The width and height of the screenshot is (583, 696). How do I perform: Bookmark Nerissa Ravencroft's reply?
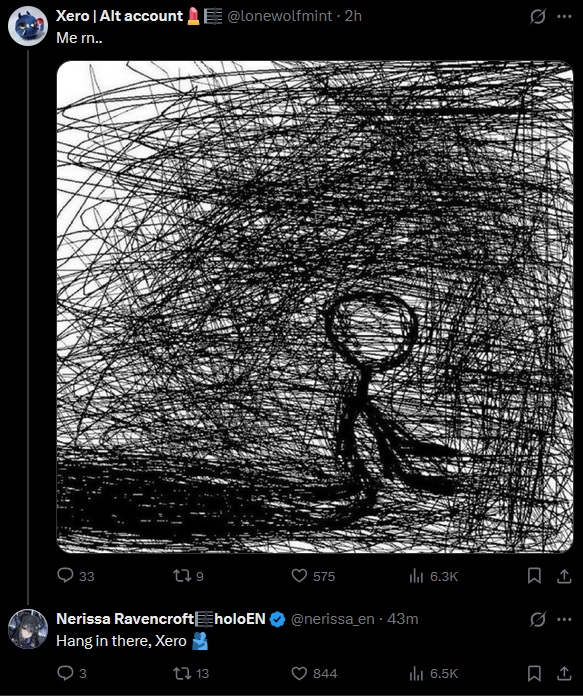click(534, 673)
